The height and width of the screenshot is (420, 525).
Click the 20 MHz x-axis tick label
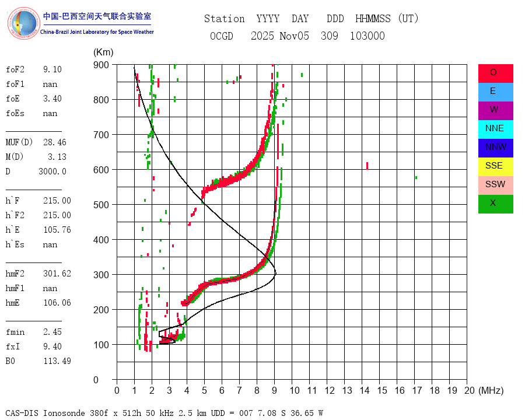coord(470,390)
